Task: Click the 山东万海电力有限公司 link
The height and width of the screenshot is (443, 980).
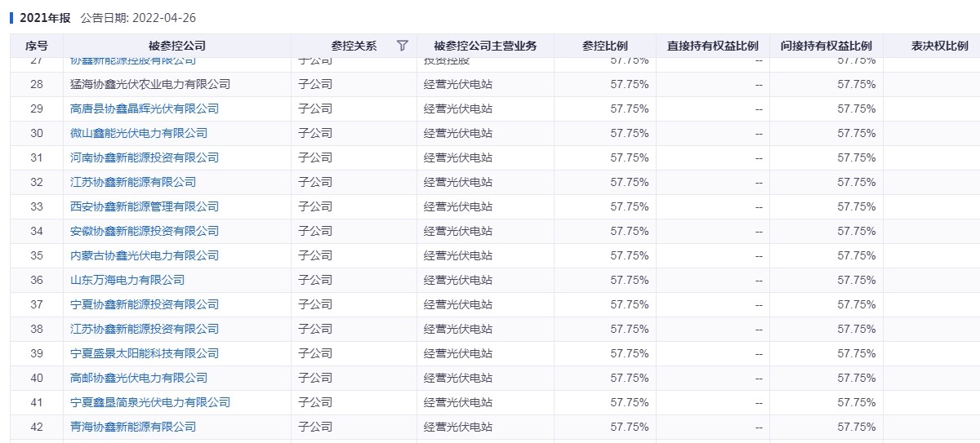Action: point(127,280)
